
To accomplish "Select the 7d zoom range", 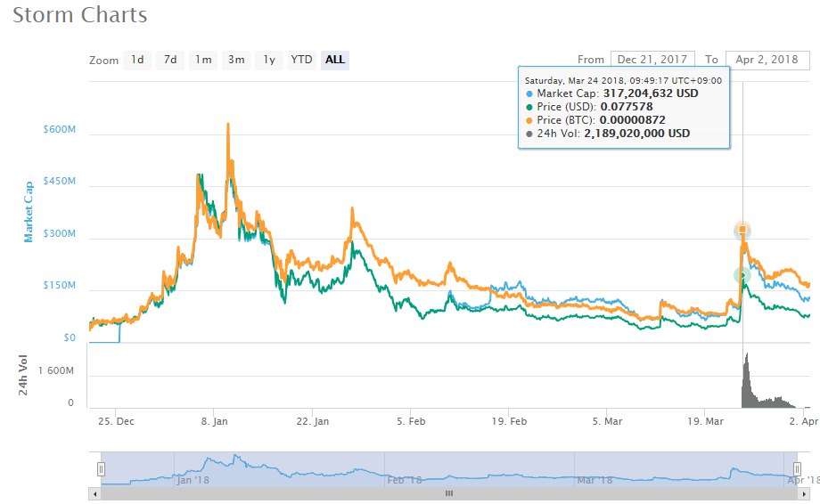I will [169, 60].
